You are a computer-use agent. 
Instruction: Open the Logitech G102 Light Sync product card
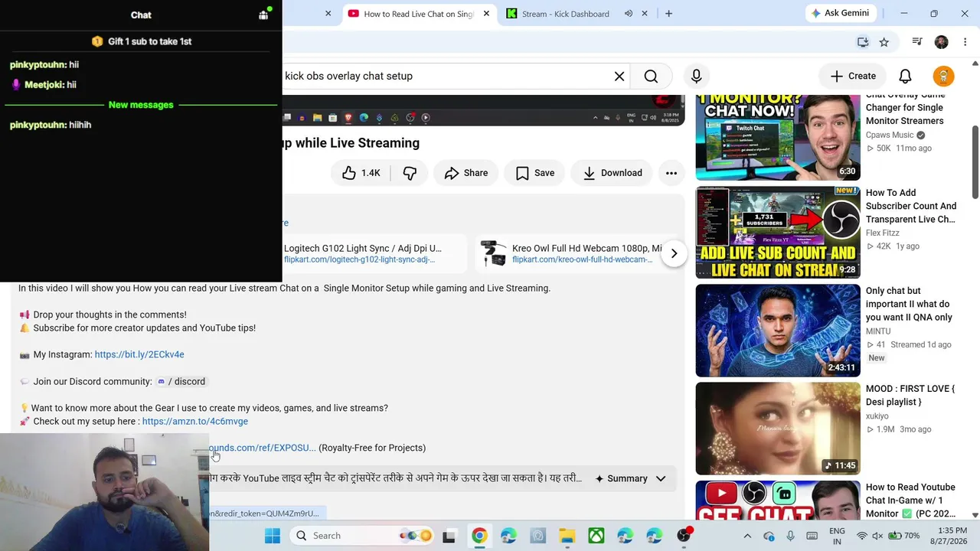pyautogui.click(x=374, y=253)
